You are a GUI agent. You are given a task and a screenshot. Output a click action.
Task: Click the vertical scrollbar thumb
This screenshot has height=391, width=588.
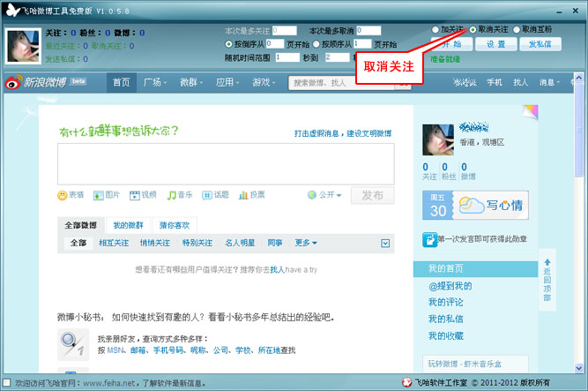[578, 131]
